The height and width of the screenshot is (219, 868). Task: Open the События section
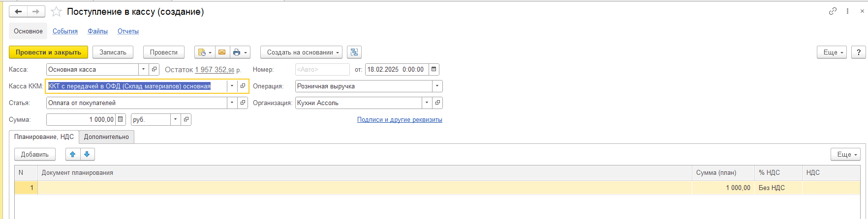tap(65, 31)
